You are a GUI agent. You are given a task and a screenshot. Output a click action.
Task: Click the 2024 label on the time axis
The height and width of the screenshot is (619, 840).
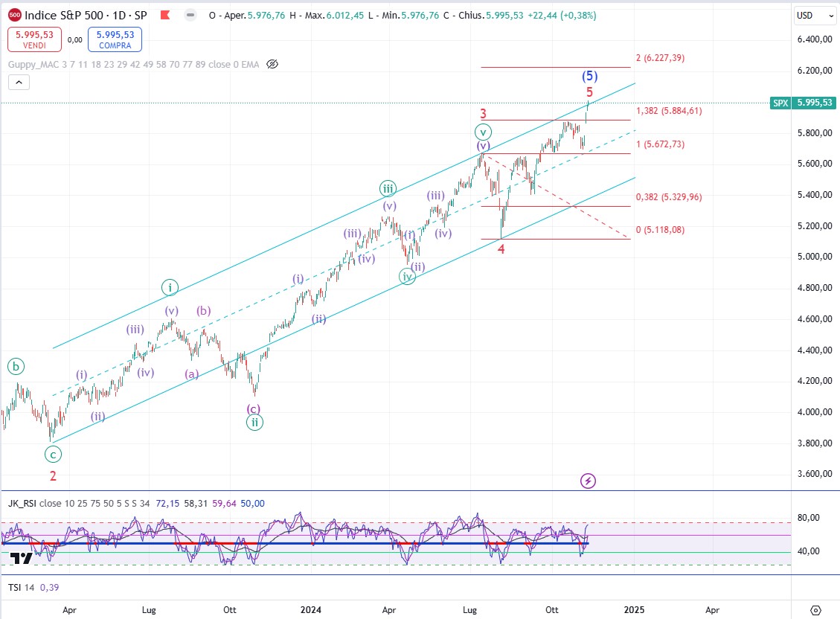coord(311,610)
